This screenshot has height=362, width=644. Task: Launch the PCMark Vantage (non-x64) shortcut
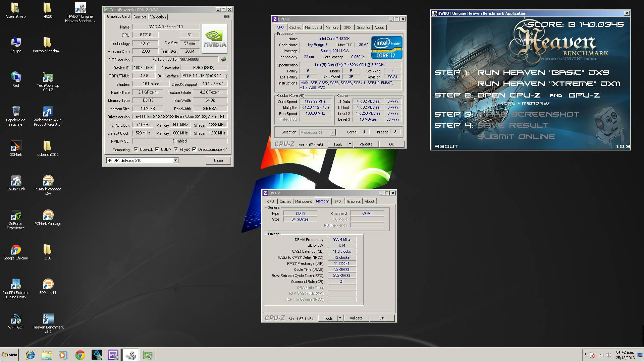point(48,218)
